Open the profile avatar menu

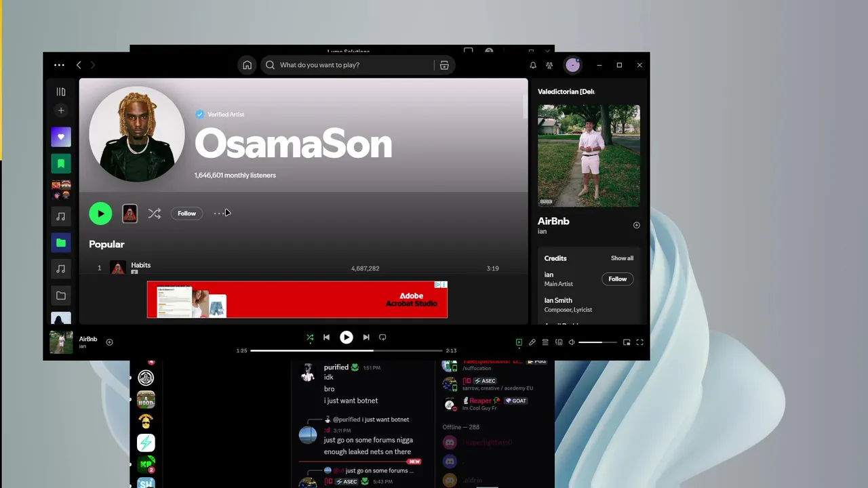click(573, 65)
